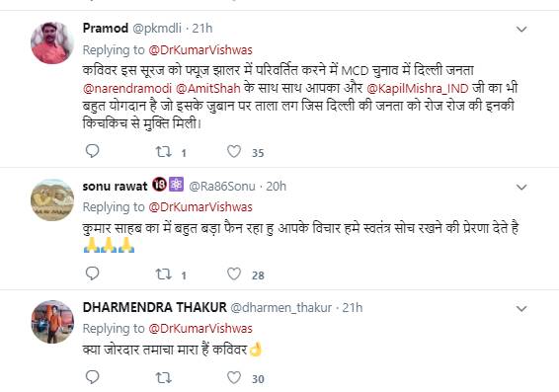The image size is (559, 392).
Task: Like Pramod's tweet with 35 likes
Action: point(234,151)
